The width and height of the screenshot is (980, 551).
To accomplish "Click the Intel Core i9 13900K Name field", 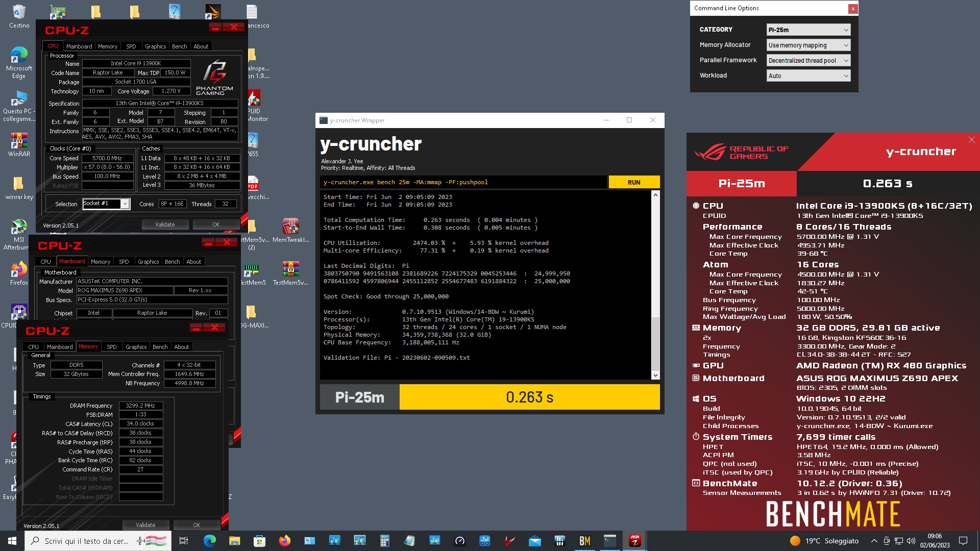I will [x=136, y=63].
